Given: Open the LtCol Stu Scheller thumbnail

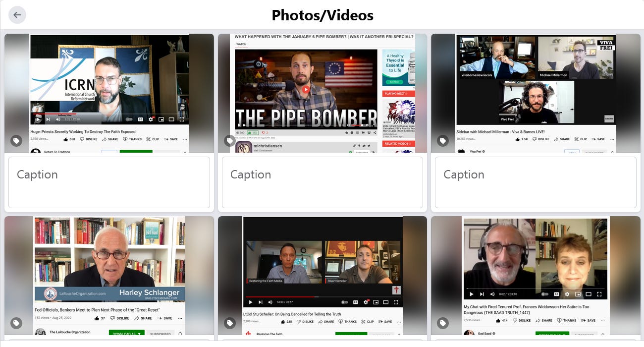Looking at the screenshot, I should (x=322, y=276).
